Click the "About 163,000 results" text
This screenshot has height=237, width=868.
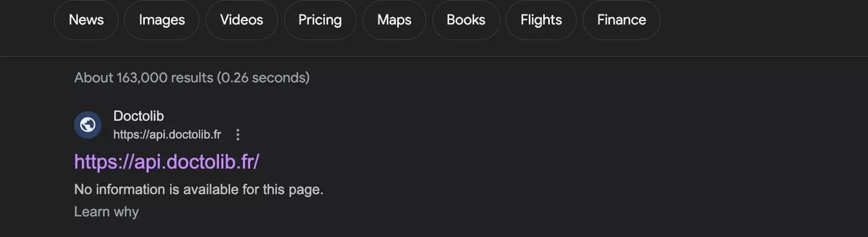coord(144,77)
